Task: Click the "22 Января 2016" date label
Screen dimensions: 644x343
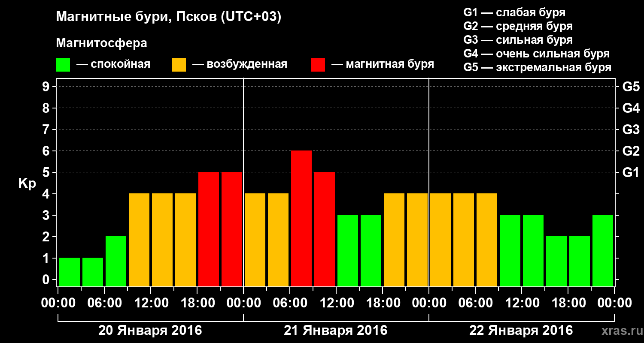Action: pyautogui.click(x=521, y=331)
